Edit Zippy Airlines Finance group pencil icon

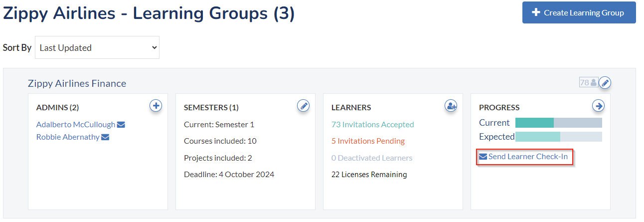tap(605, 82)
